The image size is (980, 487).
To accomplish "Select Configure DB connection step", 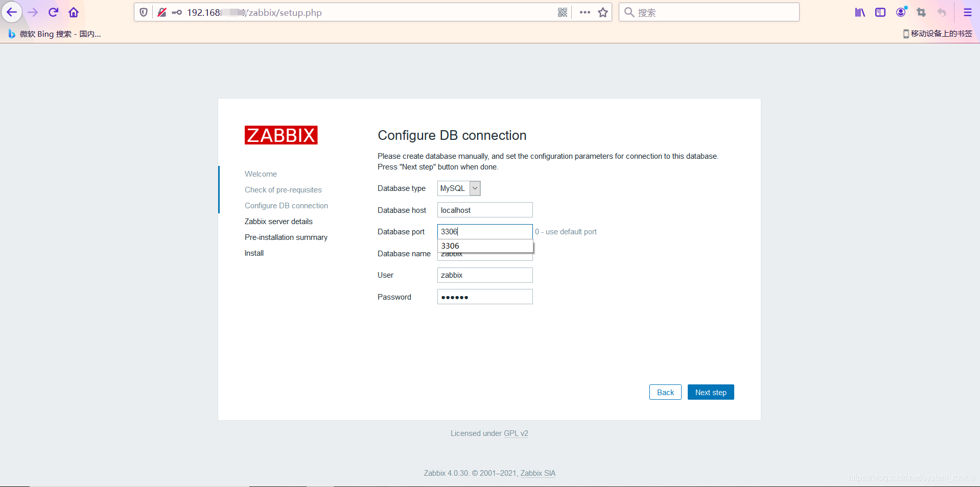I will tap(286, 206).
